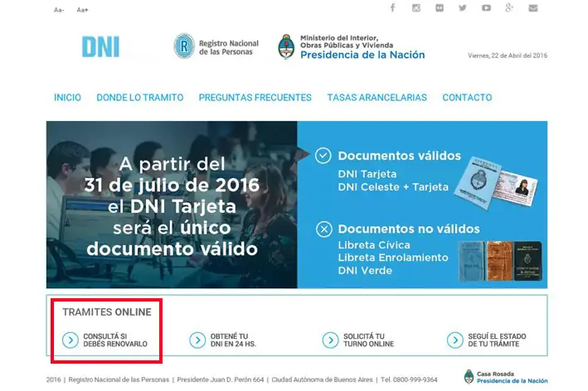Open TASAS ARANCELARIAS menu item
588x391 pixels.
coord(377,98)
